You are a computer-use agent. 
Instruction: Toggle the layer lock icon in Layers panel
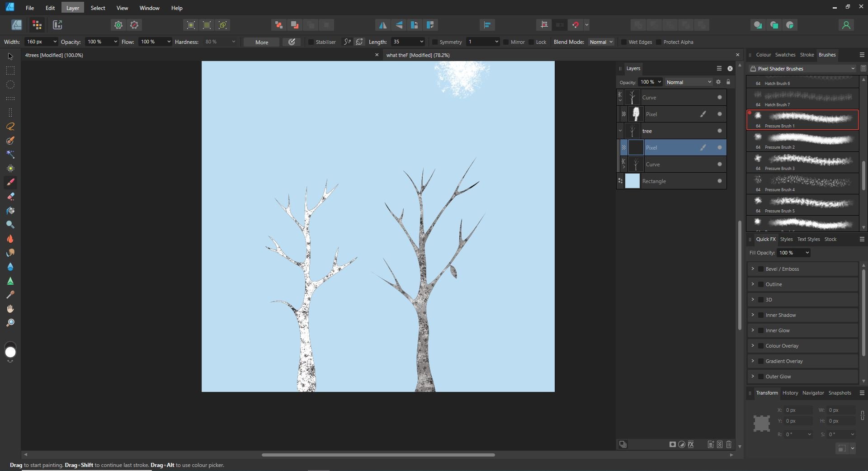[728, 82]
